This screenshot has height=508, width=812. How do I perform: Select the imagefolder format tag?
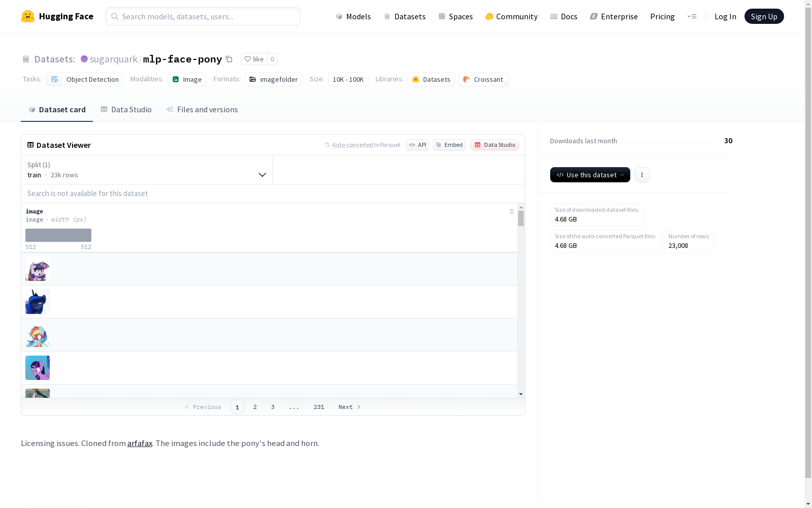274,79
